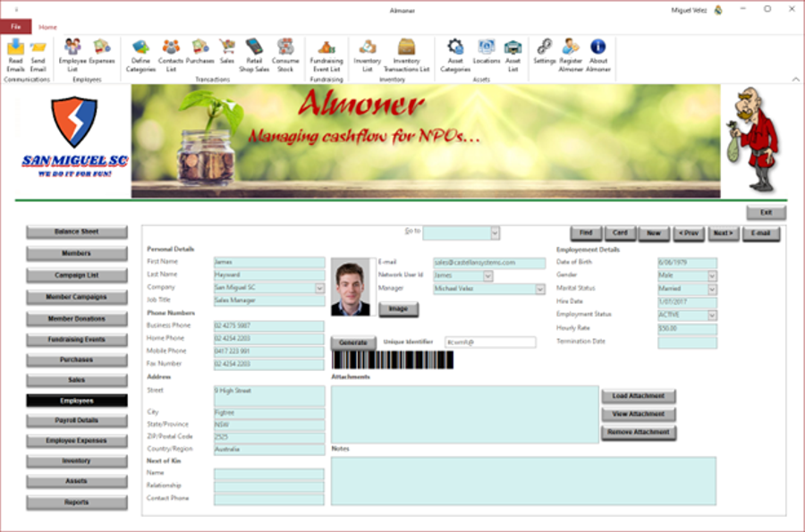Click the Unique Identifier field
Viewport: 805px width, 532px height.
pos(490,342)
